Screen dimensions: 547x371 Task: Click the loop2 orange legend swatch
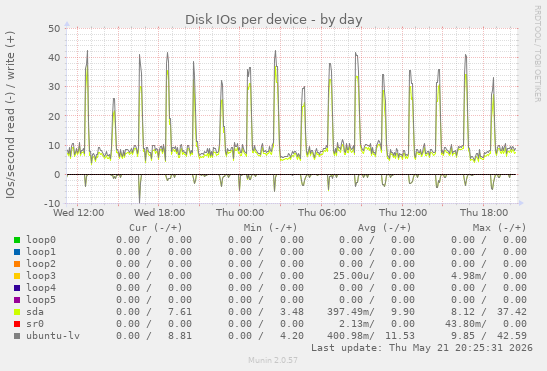pyautogui.click(x=17, y=264)
